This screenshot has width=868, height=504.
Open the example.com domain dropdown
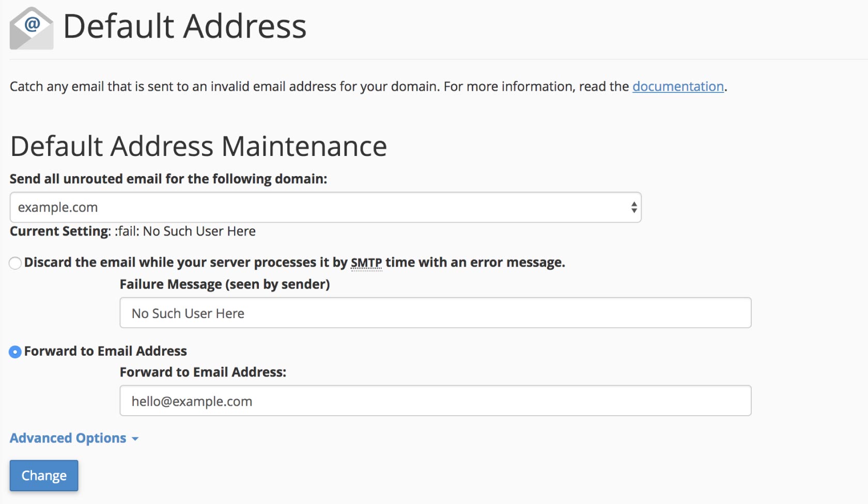pos(326,208)
